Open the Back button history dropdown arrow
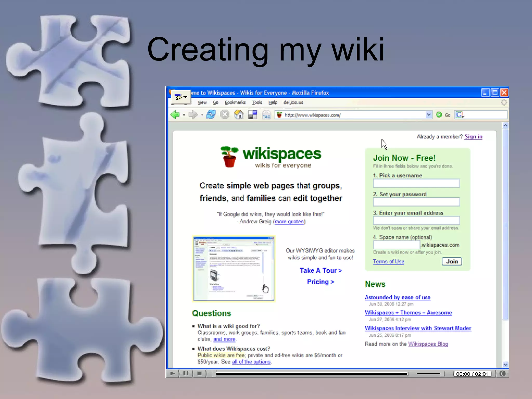The width and height of the screenshot is (532, 399). click(x=184, y=115)
